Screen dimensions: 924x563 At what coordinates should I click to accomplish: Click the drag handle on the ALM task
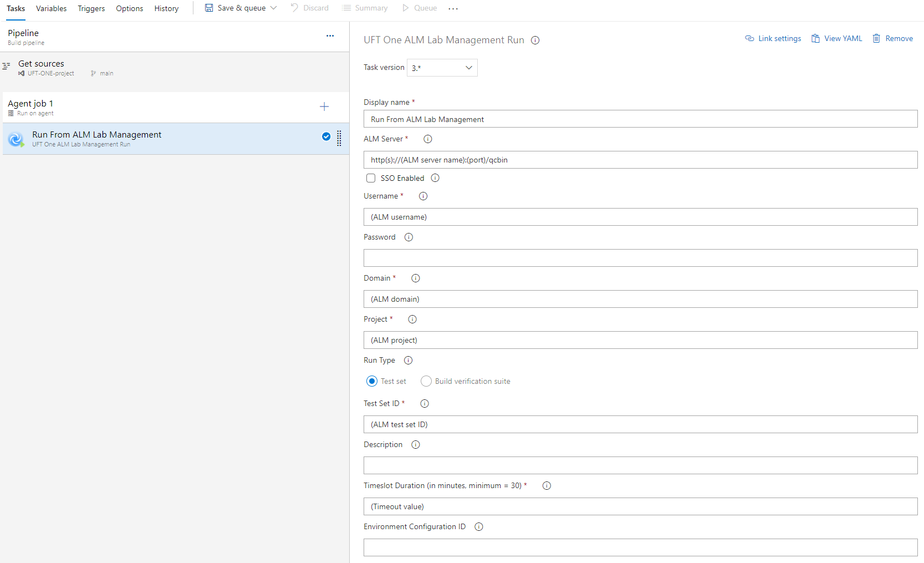pyautogui.click(x=339, y=138)
